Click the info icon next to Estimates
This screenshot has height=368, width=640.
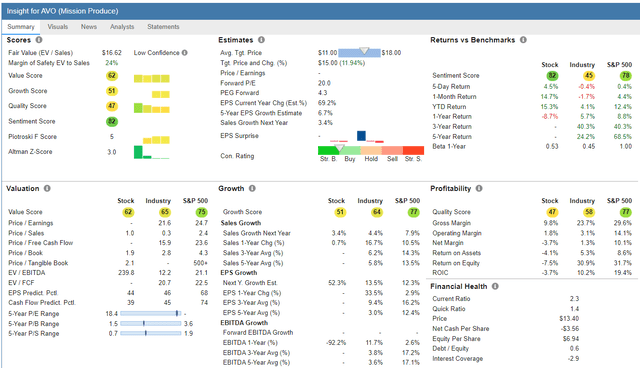(x=261, y=40)
